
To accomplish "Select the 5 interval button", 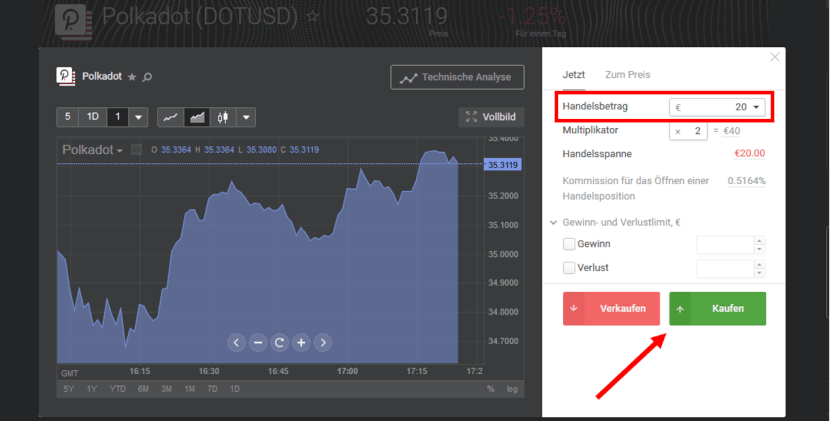I will (x=67, y=117).
